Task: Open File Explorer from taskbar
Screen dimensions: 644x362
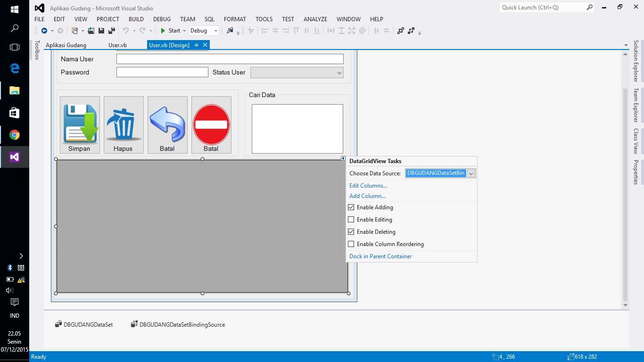Action: click(15, 90)
